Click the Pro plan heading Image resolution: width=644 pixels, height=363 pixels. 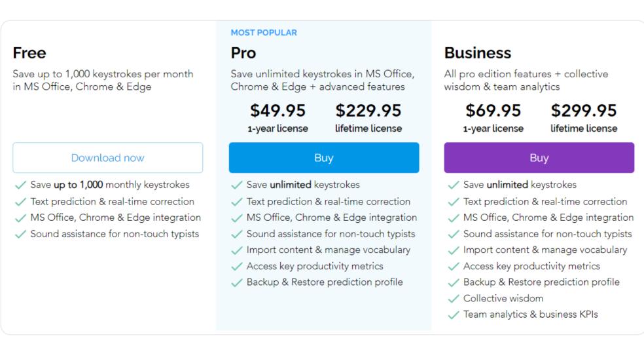[x=243, y=53]
